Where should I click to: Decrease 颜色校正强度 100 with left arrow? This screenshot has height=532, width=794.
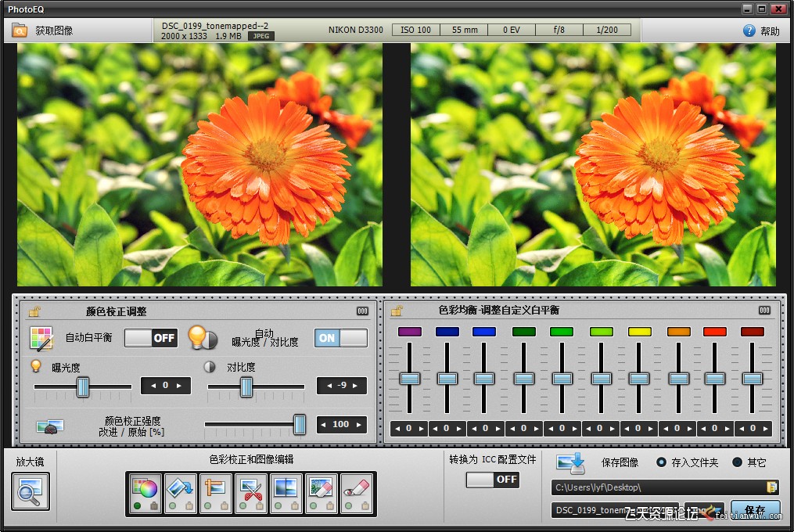[x=324, y=425]
